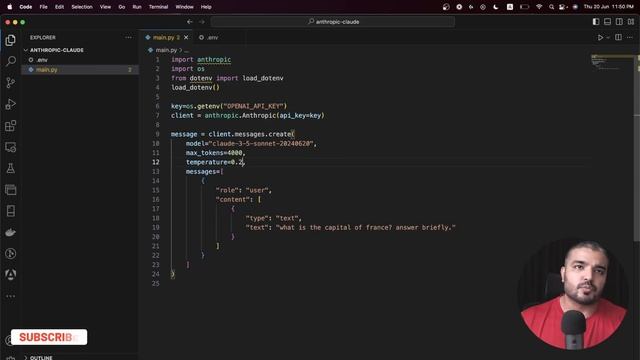
Task: Split the editor to the right
Action: (618, 37)
